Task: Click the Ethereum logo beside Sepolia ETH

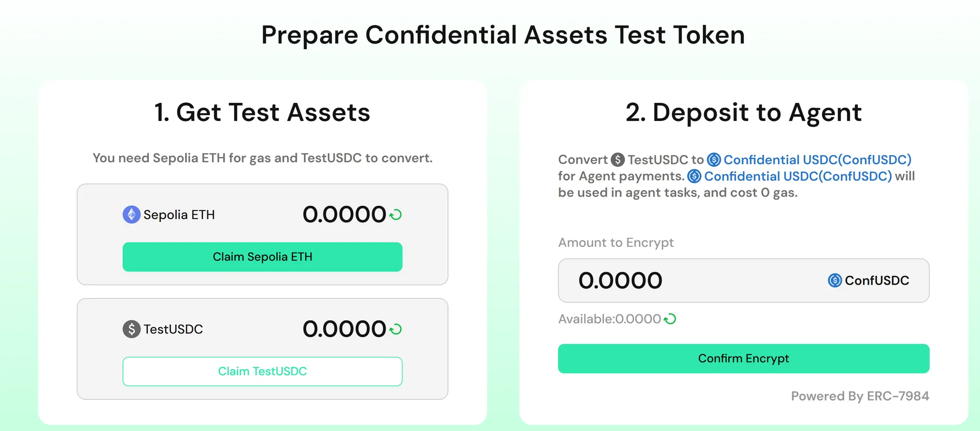Action: click(132, 215)
